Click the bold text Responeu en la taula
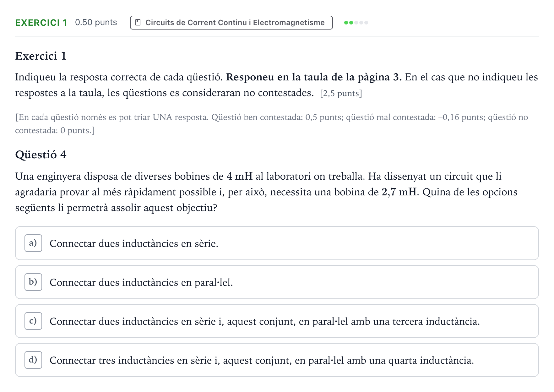Screen dimensions: 554x392 (x=314, y=77)
